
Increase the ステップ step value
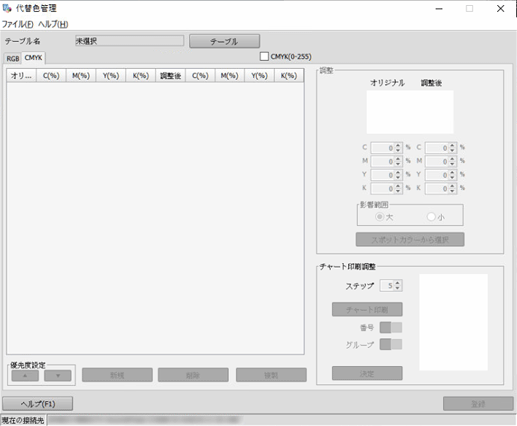point(397,283)
